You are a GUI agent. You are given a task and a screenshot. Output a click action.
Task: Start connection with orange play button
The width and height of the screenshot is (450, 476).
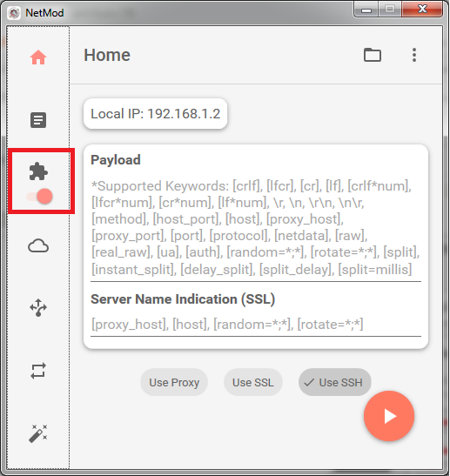click(389, 416)
